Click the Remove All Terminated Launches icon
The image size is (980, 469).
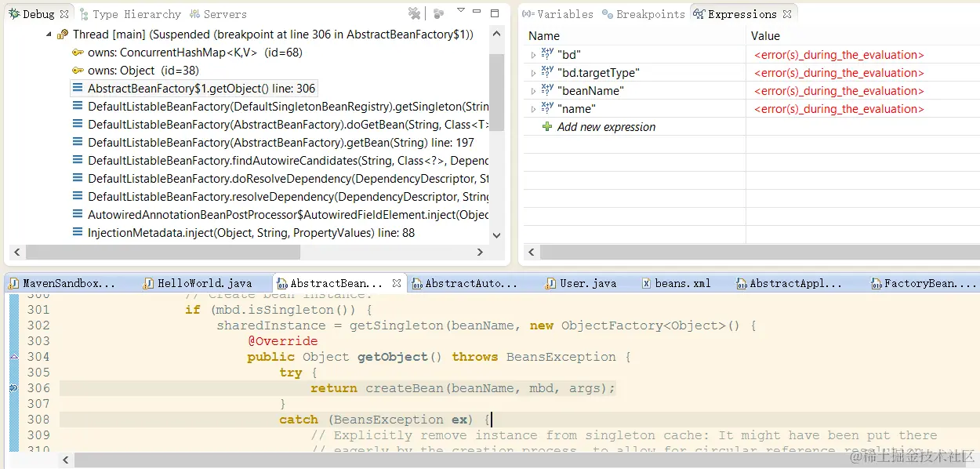tap(414, 13)
